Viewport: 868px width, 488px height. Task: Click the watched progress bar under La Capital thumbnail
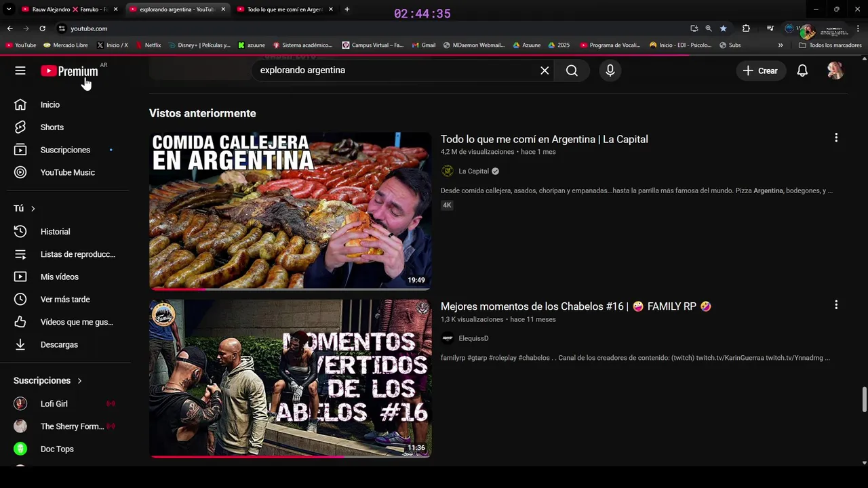point(290,289)
